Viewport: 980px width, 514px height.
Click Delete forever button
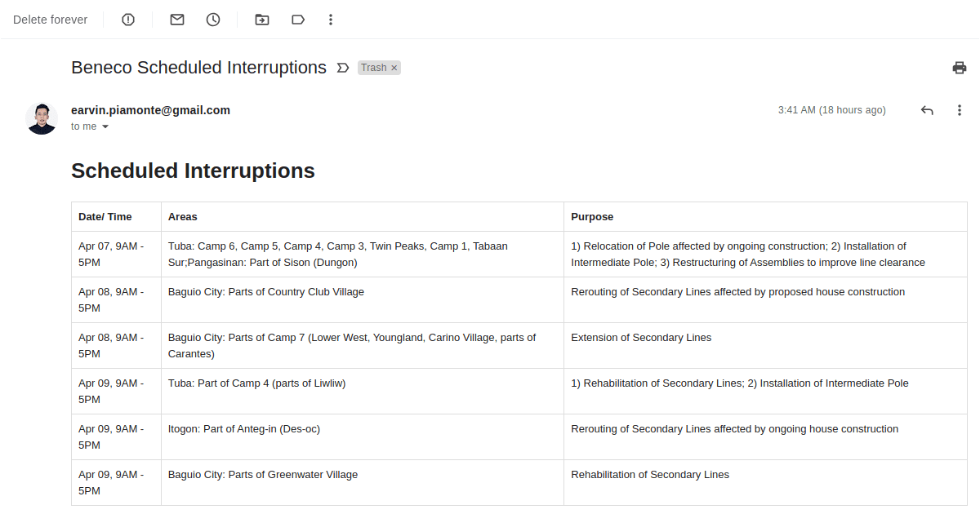50,20
